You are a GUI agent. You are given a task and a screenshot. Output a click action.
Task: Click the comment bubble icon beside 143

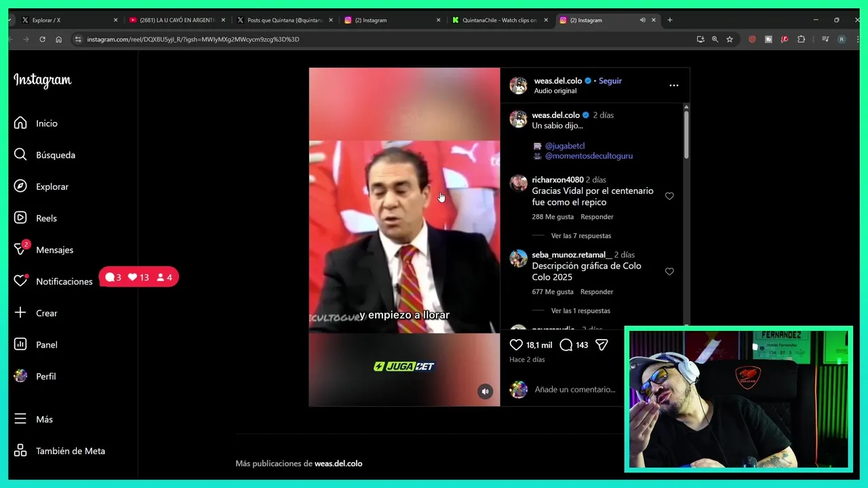[566, 345]
